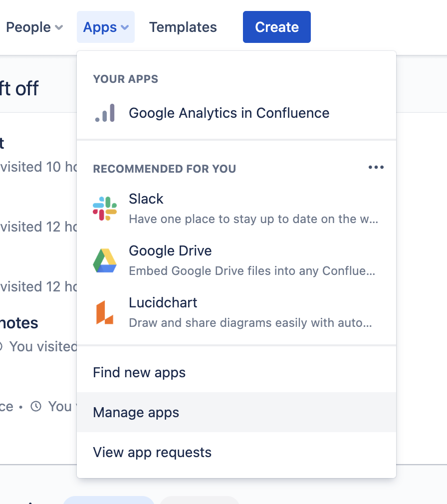Click the "Draw and share diagrams" description

point(250,323)
